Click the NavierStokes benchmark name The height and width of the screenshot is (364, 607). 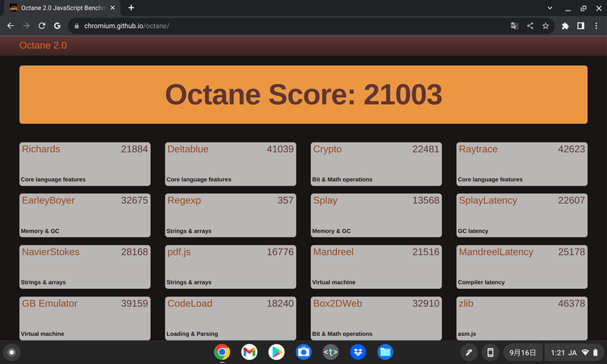[x=51, y=252]
